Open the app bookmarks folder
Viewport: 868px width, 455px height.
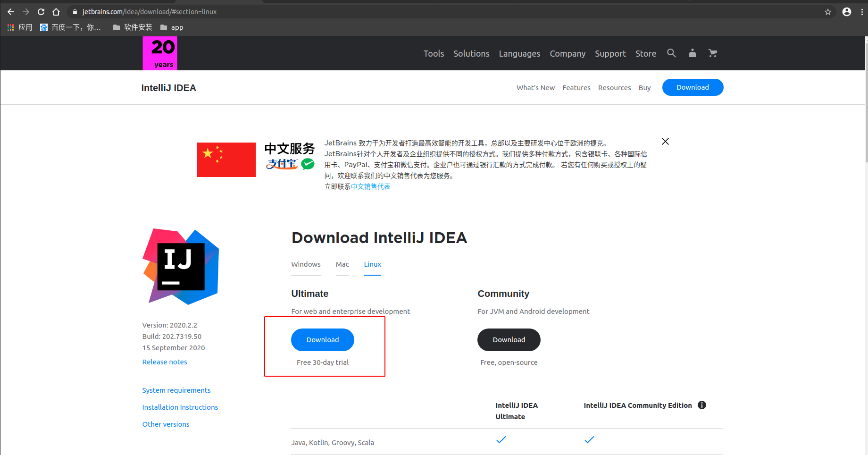click(x=172, y=27)
